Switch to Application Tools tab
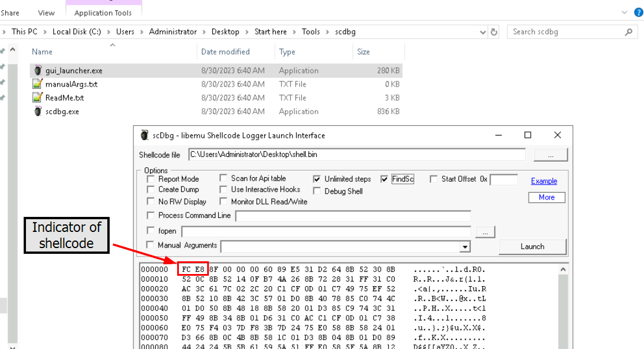The image size is (644, 349). coord(103,13)
